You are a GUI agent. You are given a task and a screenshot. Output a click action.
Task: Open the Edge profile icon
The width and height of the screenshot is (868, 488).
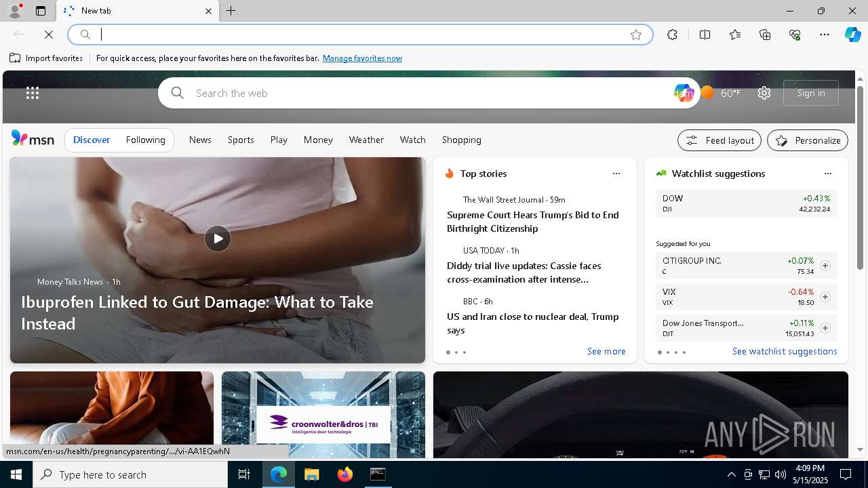click(14, 11)
